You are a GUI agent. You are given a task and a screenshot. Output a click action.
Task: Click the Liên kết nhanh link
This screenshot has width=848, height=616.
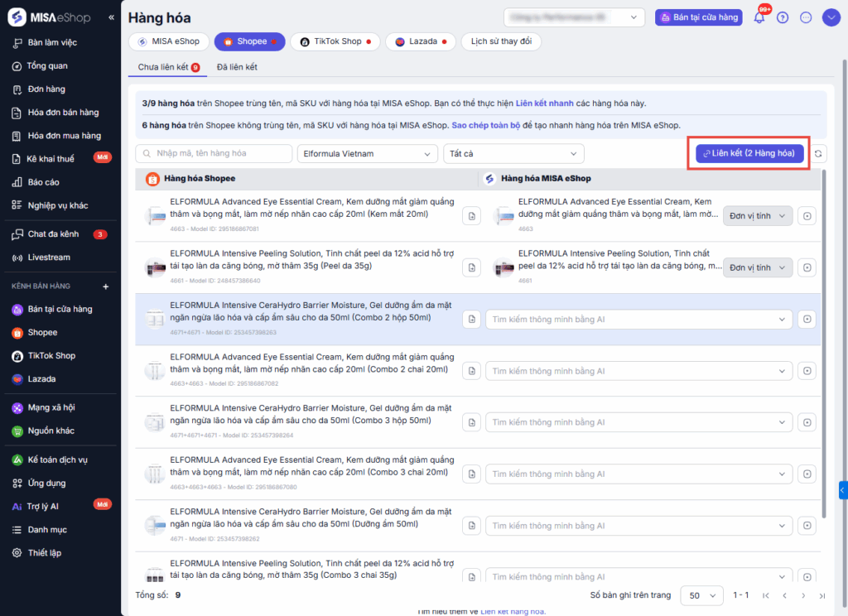tap(544, 103)
